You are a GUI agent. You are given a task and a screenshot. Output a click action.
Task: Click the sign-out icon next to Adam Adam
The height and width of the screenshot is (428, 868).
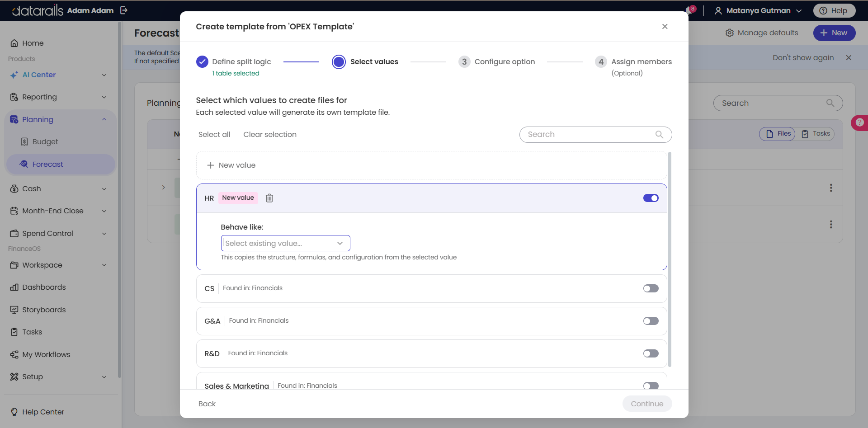pyautogui.click(x=124, y=10)
